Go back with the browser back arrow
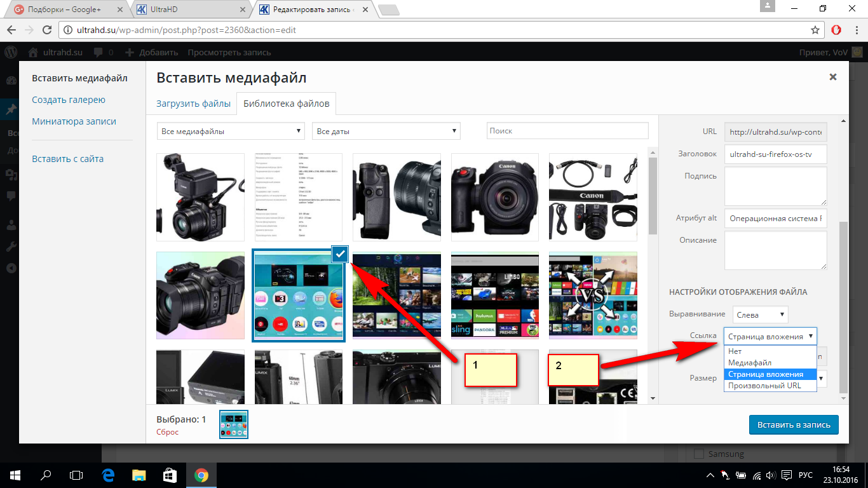Screen dimensions: 868x488 11,30
